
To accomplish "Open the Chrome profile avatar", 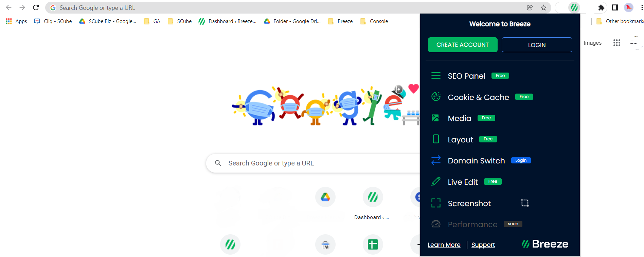I will [629, 7].
